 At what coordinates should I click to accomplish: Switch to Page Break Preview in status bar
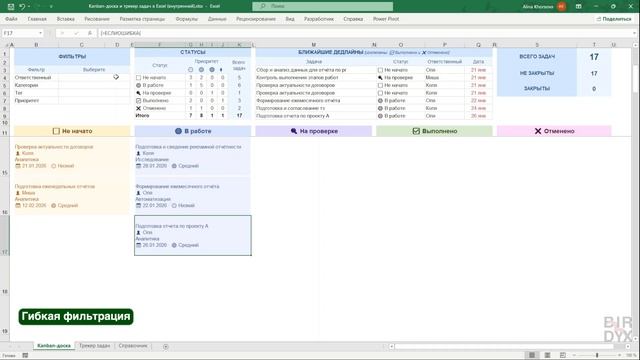(x=563, y=356)
